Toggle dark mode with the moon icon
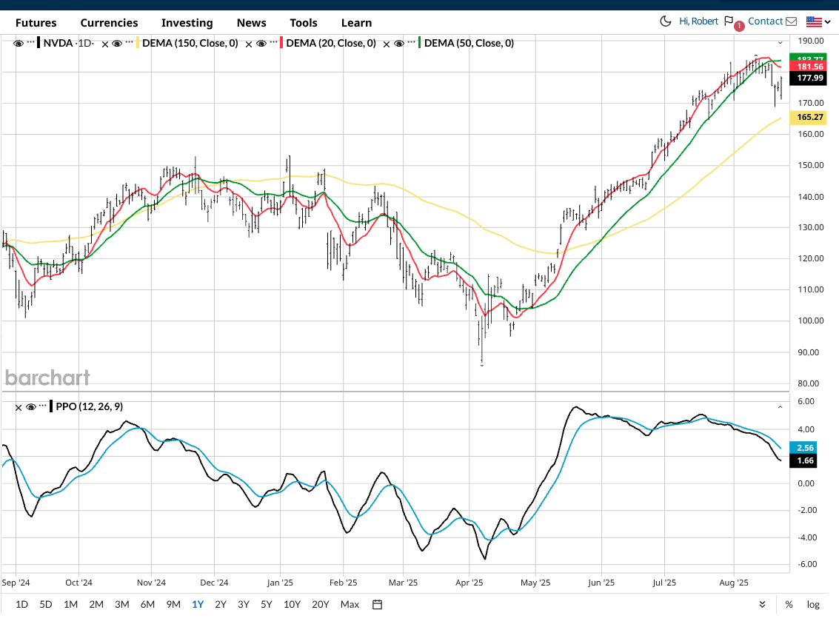Image resolution: width=839 pixels, height=644 pixels. coord(665,21)
